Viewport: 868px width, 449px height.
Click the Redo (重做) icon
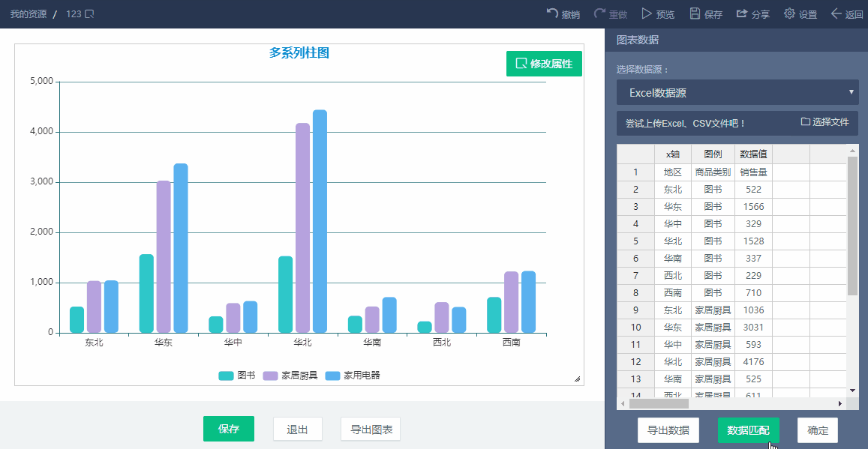pyautogui.click(x=599, y=13)
